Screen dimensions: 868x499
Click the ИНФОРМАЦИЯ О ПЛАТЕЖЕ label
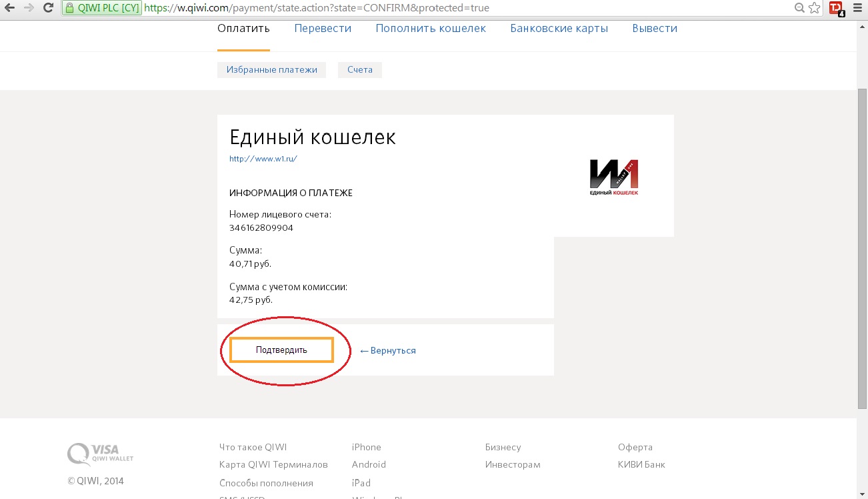[x=291, y=193]
